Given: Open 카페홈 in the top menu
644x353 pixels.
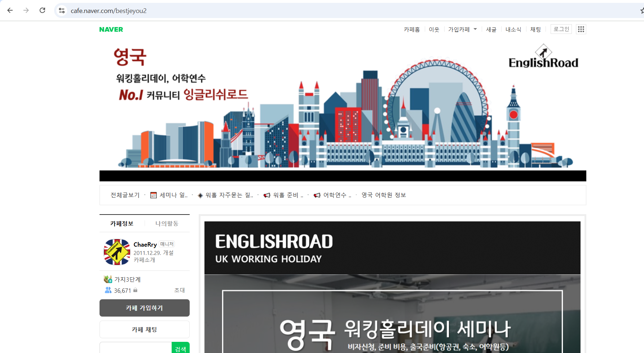Looking at the screenshot, I should [x=411, y=29].
